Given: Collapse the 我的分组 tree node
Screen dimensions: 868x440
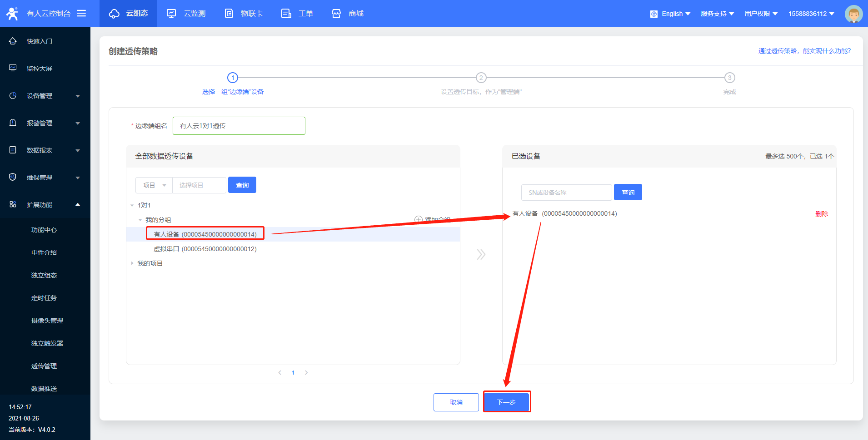Looking at the screenshot, I should pos(140,220).
